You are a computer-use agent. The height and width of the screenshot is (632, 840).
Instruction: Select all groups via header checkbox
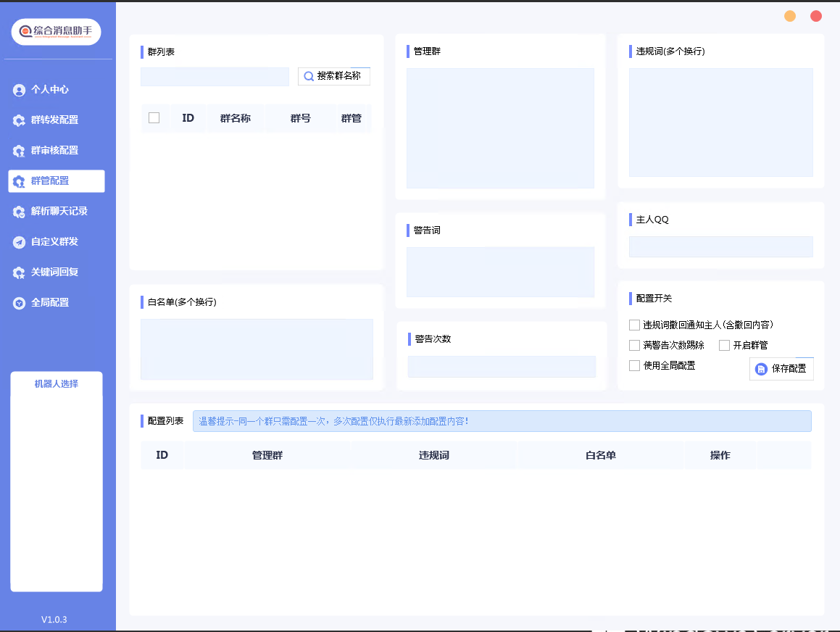154,118
